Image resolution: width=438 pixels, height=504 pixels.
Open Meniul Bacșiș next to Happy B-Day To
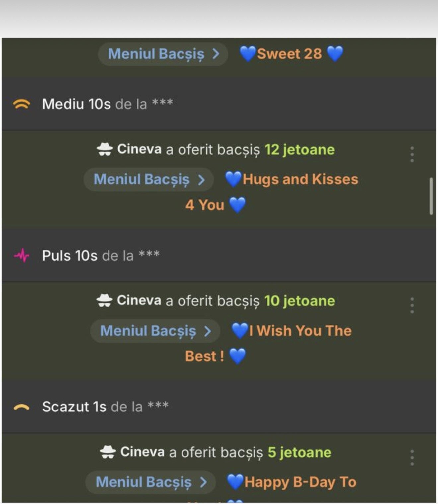pyautogui.click(x=151, y=482)
